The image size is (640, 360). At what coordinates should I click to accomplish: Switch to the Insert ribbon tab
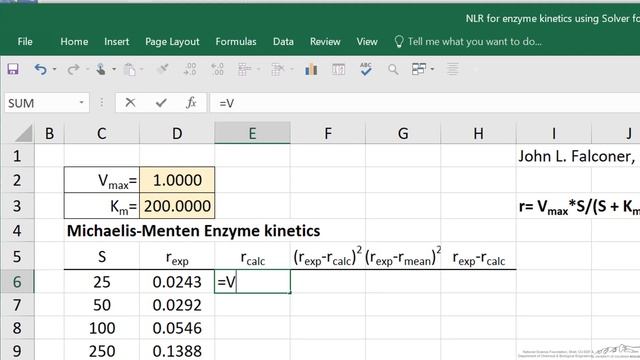click(116, 42)
